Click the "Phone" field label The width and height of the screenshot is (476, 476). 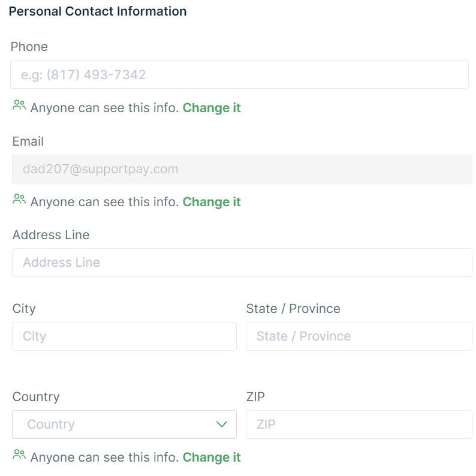[x=29, y=47]
